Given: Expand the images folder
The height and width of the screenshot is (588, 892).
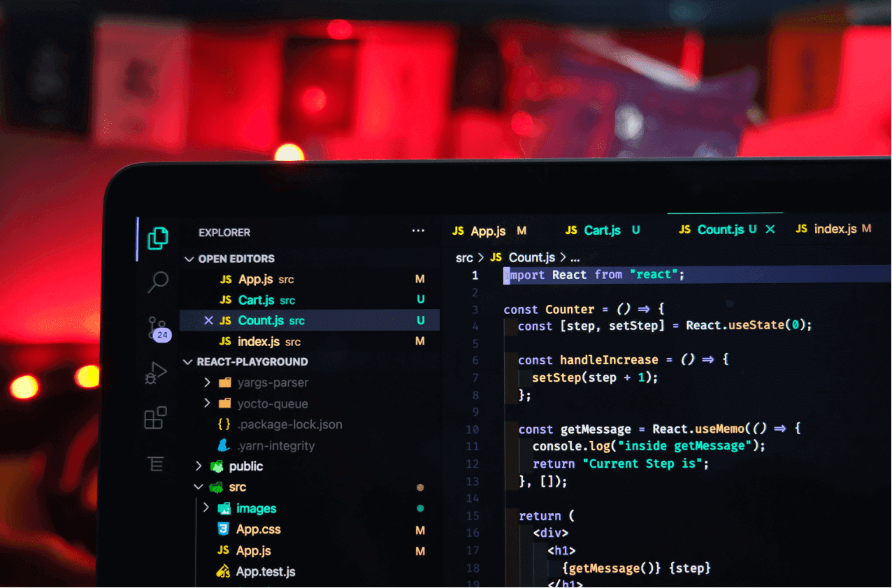Looking at the screenshot, I should click(206, 508).
